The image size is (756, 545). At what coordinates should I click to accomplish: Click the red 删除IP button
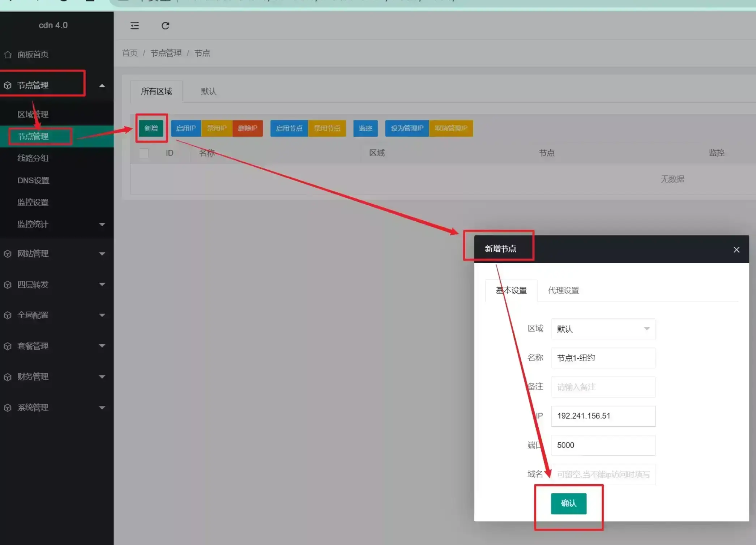[x=248, y=128]
